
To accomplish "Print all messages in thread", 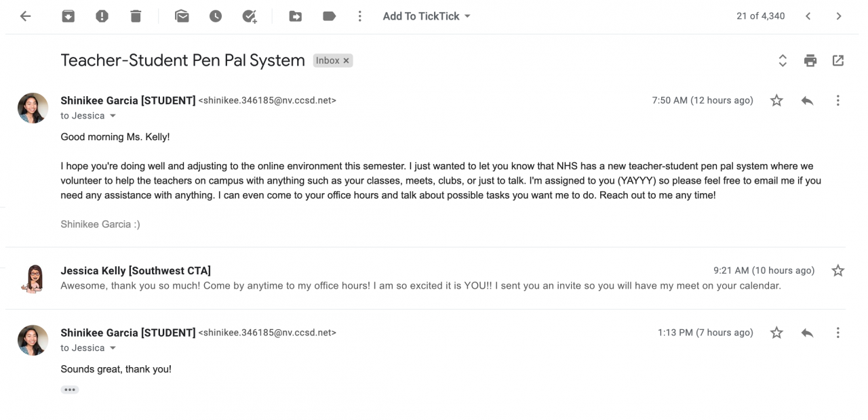I will 810,61.
